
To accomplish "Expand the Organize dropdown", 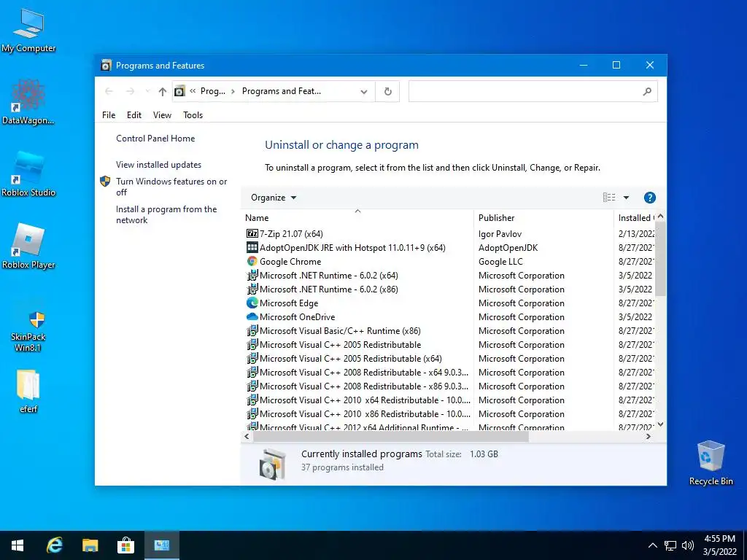I will 274,198.
